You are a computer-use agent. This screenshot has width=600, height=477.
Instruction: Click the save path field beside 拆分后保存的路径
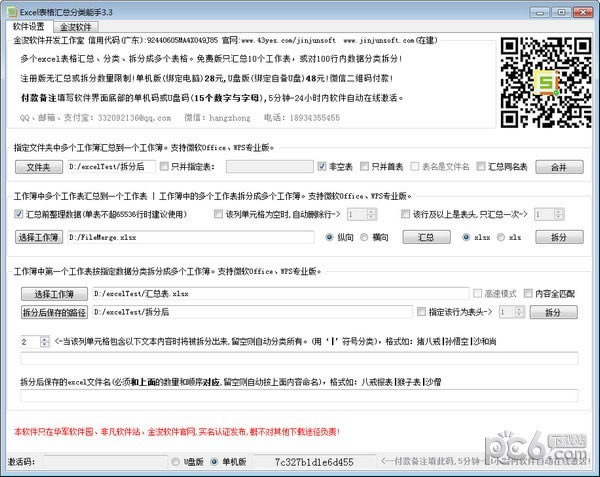(253, 312)
